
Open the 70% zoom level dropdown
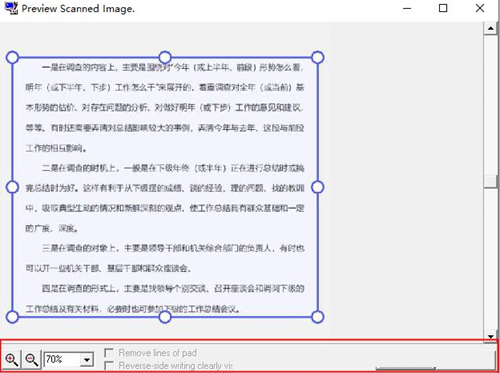coord(87,360)
